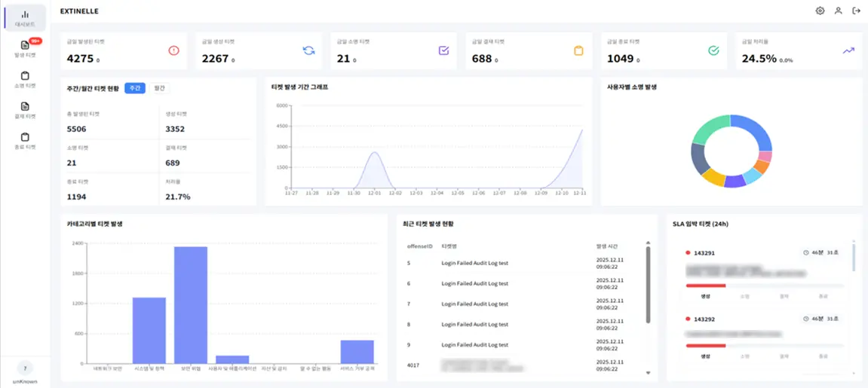Image resolution: width=868 pixels, height=388 pixels.
Task: Click the trend arrow icon on 24.5% card
Action: (848, 50)
